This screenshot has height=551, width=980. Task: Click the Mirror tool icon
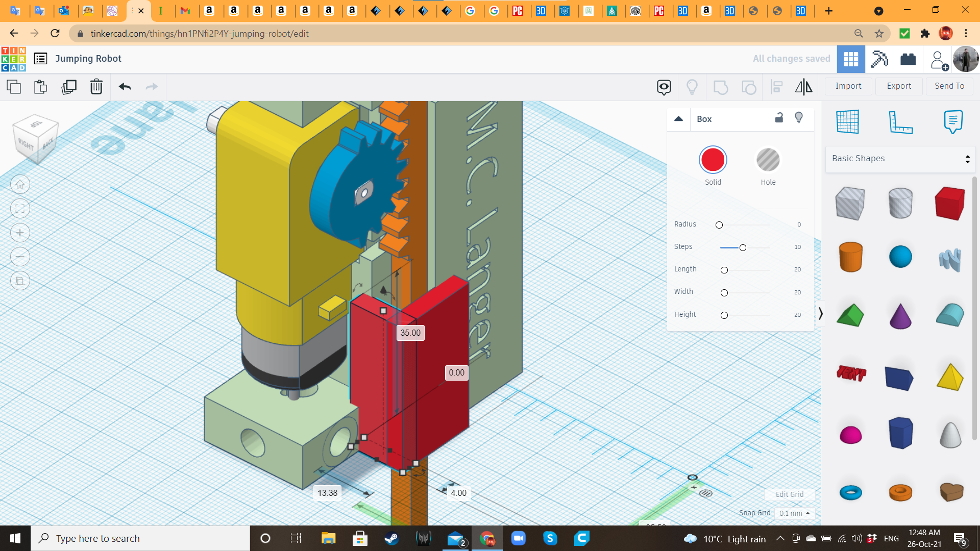(803, 87)
